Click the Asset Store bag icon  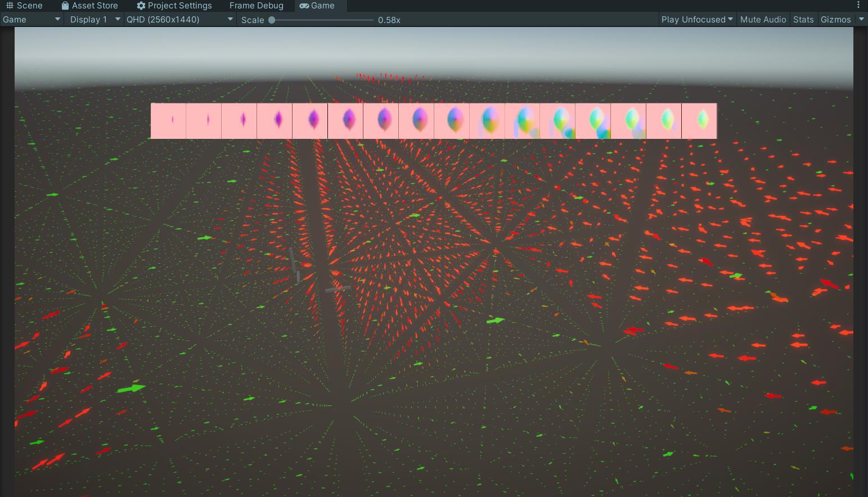(x=65, y=6)
